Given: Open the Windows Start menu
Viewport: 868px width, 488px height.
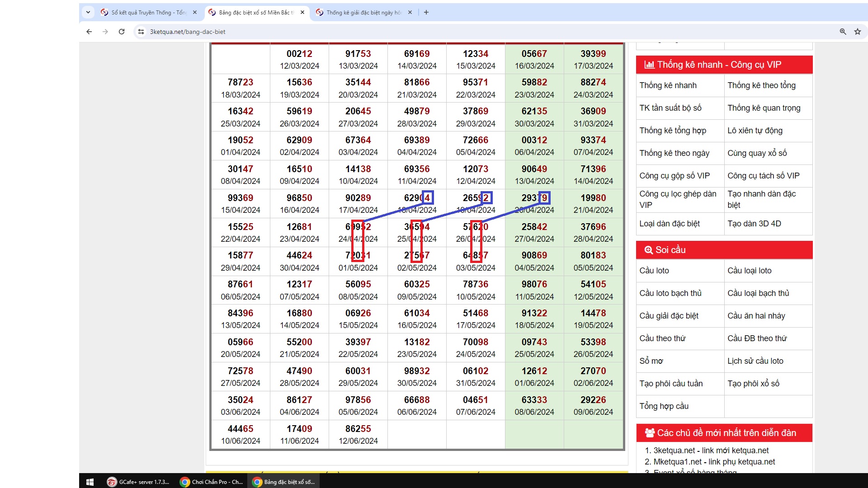Looking at the screenshot, I should [90, 482].
